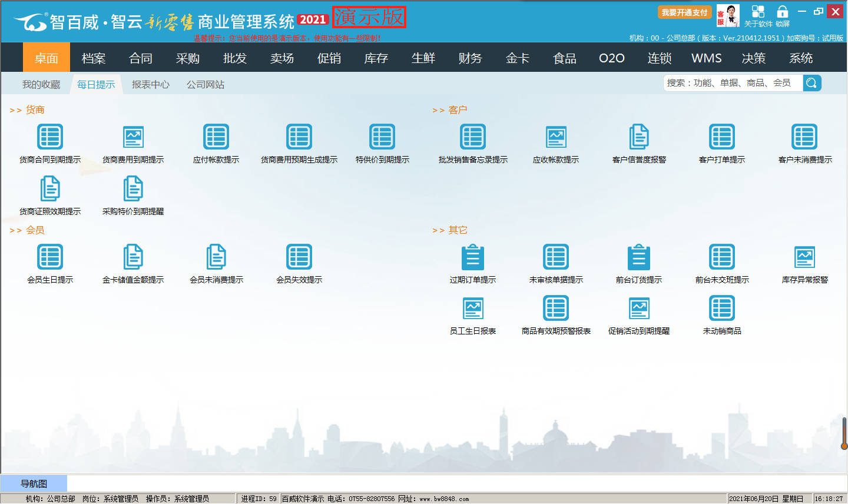
Task: Click the 客户信誉度报警 icon
Action: coord(639,137)
